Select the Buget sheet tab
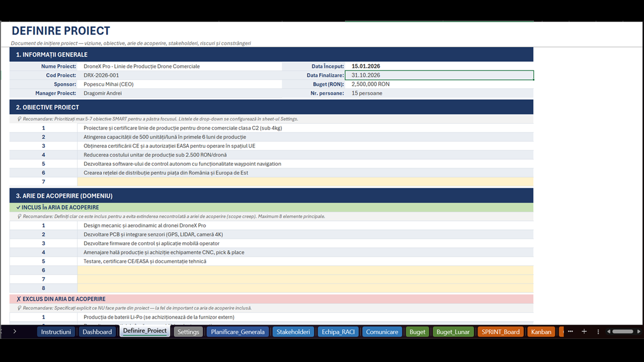Screen dimensions: 644x362 417,332
